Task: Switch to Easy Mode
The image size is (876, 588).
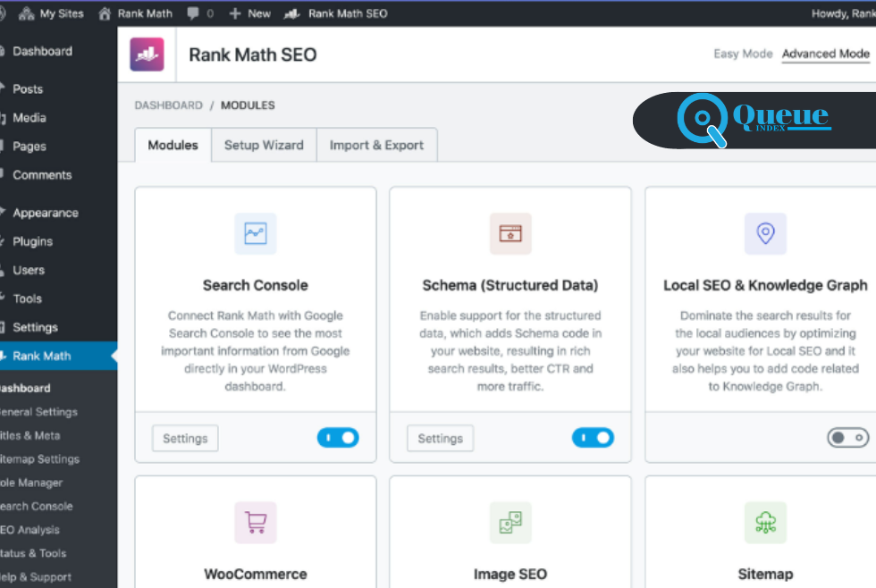Action: coord(742,54)
